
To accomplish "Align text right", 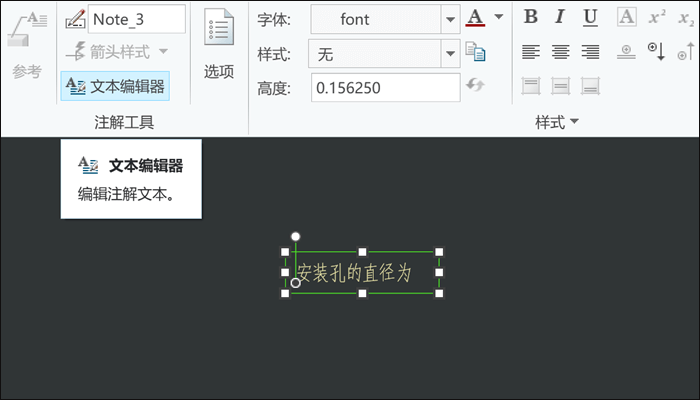I will coord(590,52).
